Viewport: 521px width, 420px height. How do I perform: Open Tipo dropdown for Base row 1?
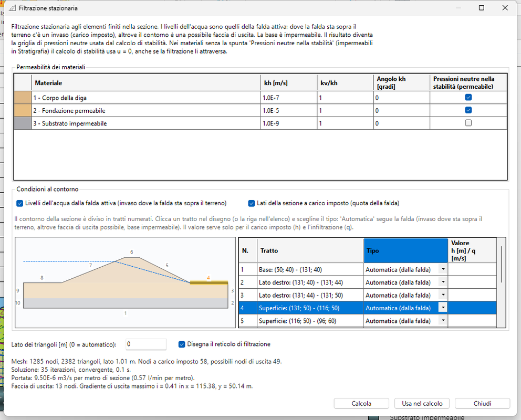pos(443,269)
